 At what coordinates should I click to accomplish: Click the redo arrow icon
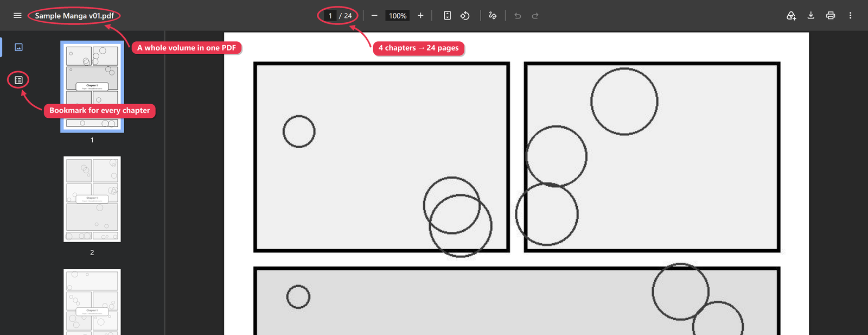point(535,16)
